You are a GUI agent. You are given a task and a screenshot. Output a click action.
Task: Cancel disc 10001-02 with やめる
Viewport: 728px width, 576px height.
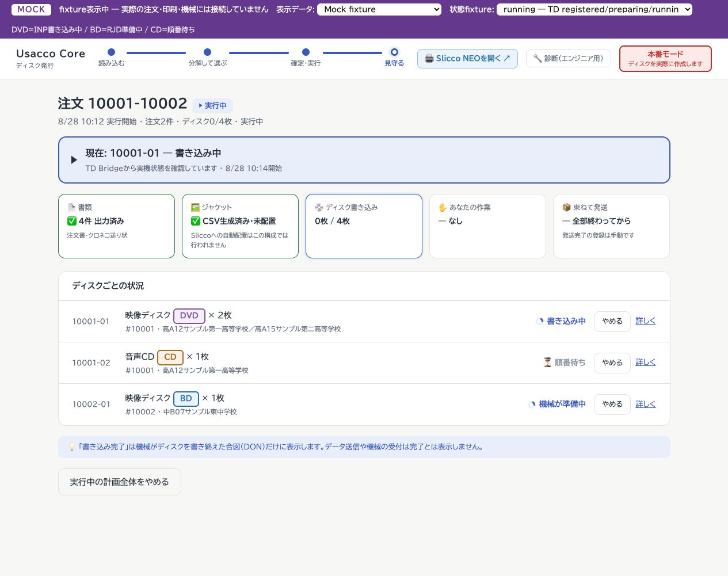pos(612,363)
